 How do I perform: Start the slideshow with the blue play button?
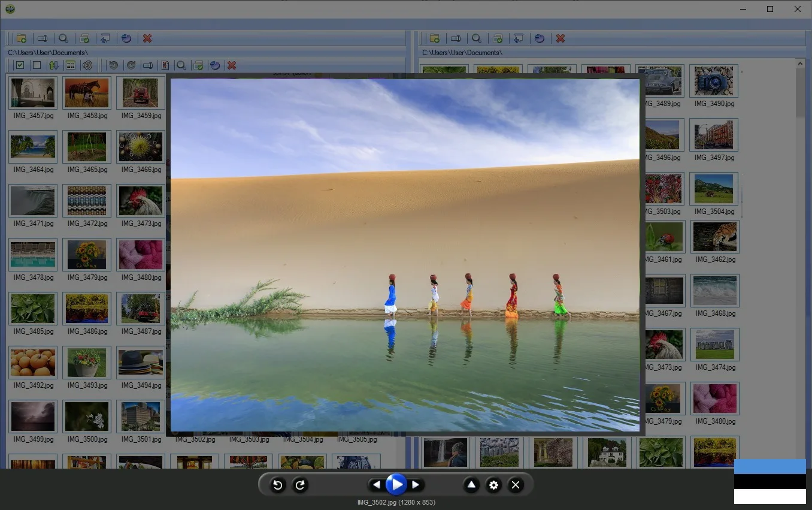click(x=396, y=484)
